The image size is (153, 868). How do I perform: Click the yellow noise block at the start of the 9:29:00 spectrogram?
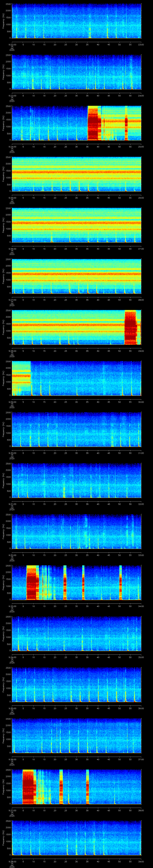[x=21, y=378]
